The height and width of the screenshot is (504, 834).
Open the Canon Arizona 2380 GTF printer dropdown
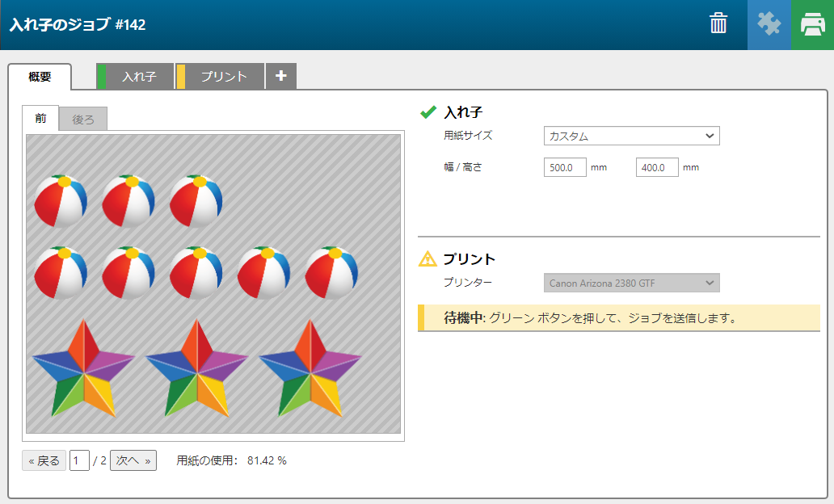point(631,283)
